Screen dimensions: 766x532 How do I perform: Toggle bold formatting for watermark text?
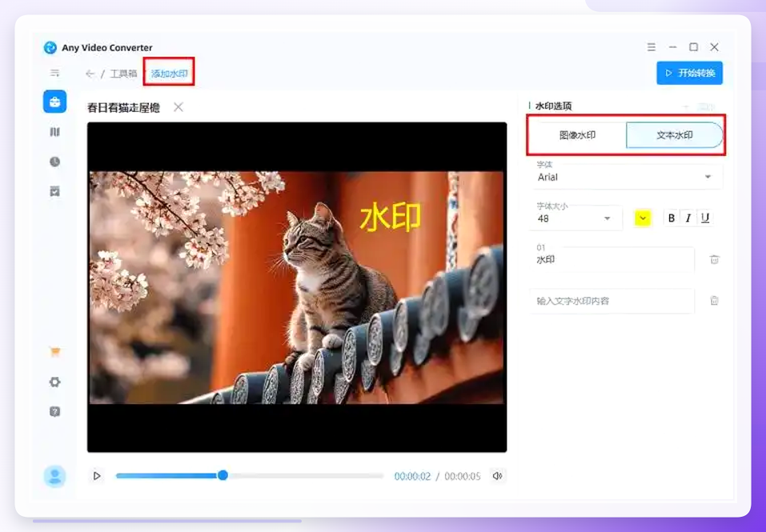pyautogui.click(x=672, y=218)
